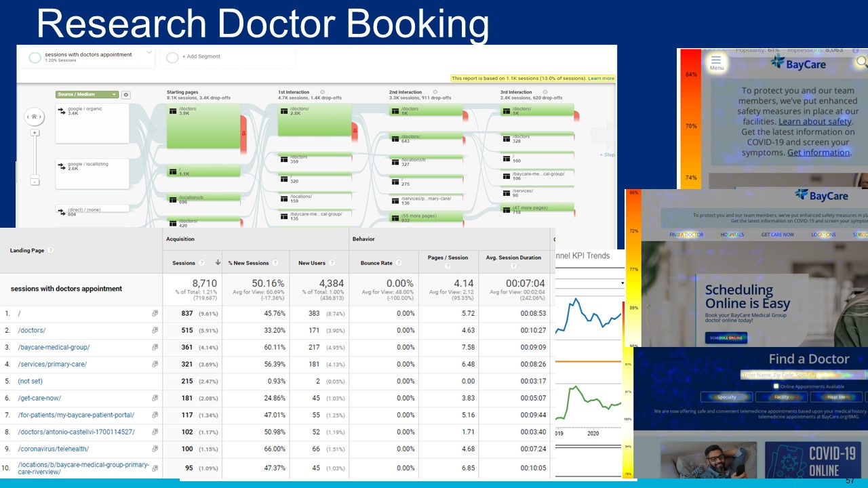Click the Starting pages /doctors 3.9K node
The height and width of the screenshot is (488, 868).
[x=203, y=125]
